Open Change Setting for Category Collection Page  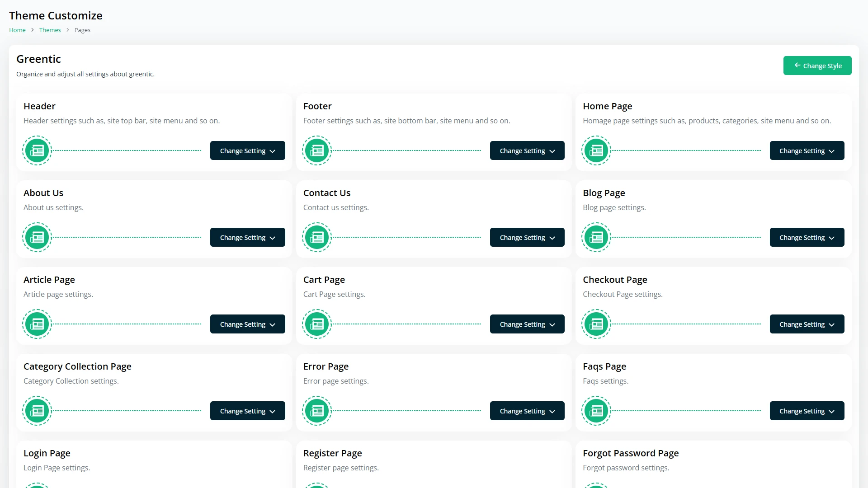248,411
